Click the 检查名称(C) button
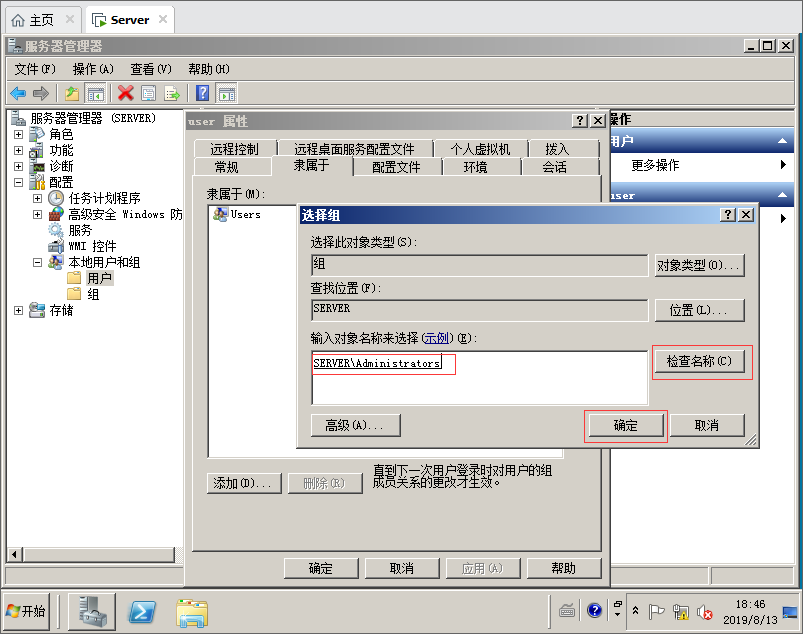 (699, 361)
